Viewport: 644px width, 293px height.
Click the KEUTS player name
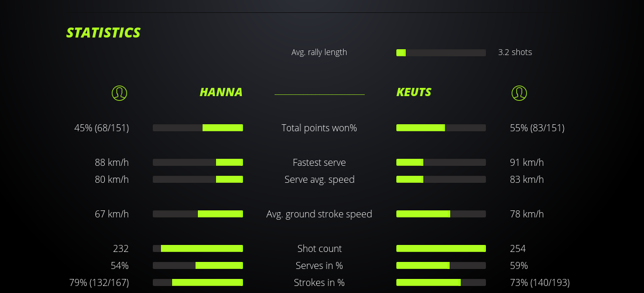point(414,92)
